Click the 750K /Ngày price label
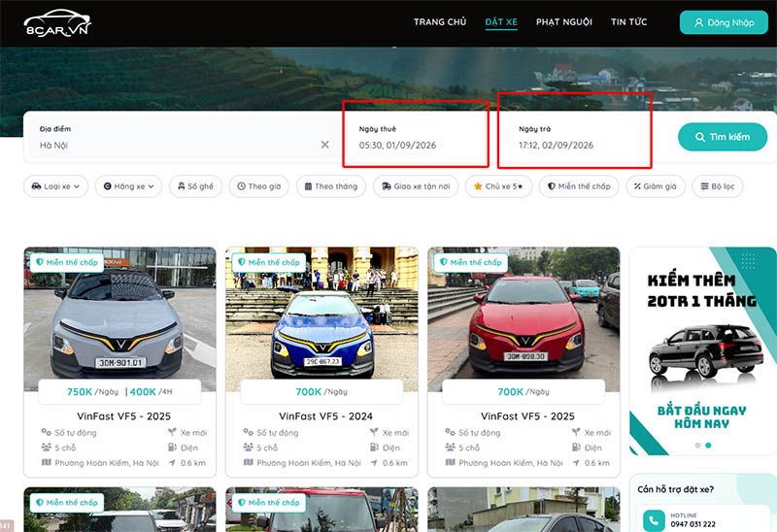 pos(92,392)
